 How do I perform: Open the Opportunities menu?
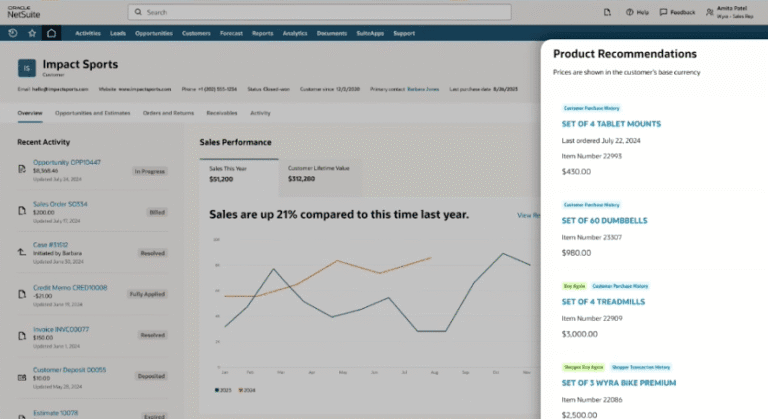tap(154, 33)
